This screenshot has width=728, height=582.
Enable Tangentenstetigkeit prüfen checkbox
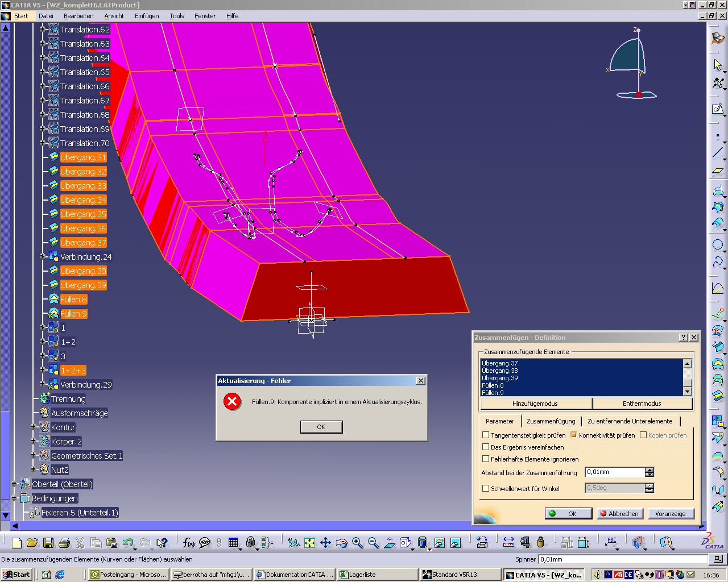(x=486, y=435)
